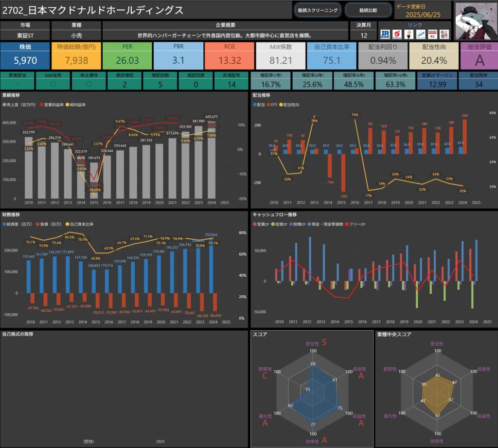The image size is (498, 448).
Task: Click the data update date 2025/06/25
Action: 423,15
